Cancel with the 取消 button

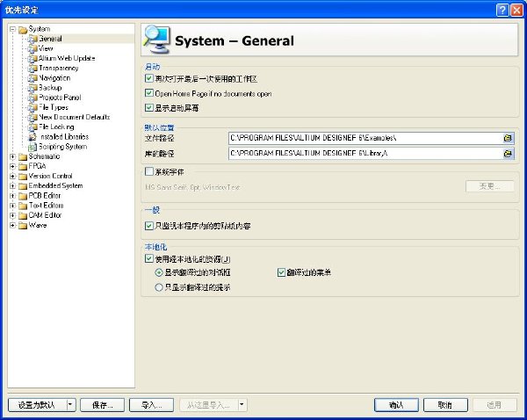click(x=445, y=405)
